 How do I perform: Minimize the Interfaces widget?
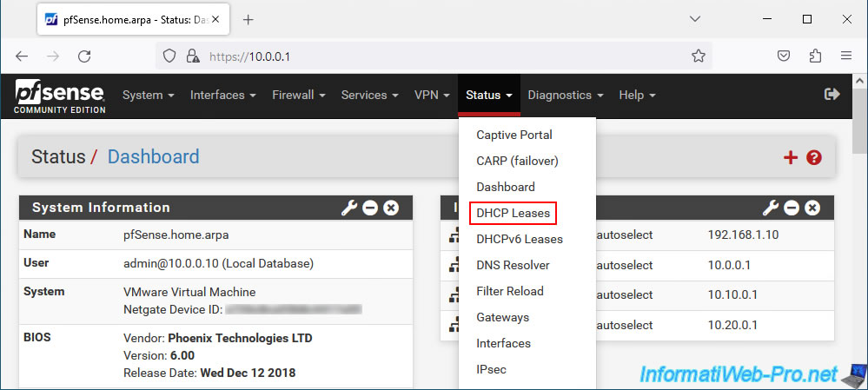pos(791,208)
